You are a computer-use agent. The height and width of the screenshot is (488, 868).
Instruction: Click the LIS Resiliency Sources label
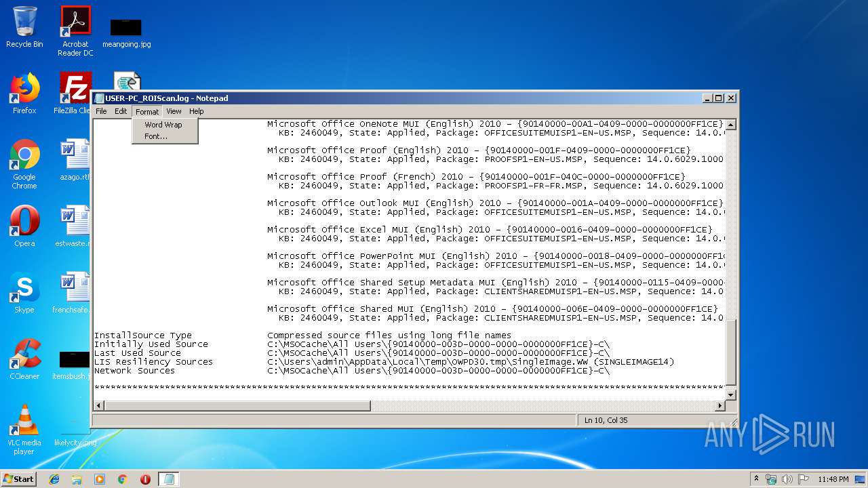(153, 362)
